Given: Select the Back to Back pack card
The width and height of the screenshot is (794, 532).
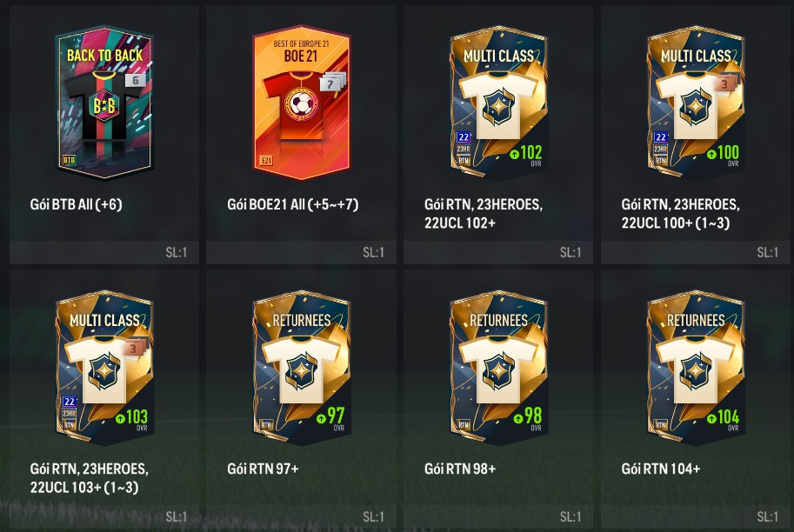Looking at the screenshot, I should (104, 103).
